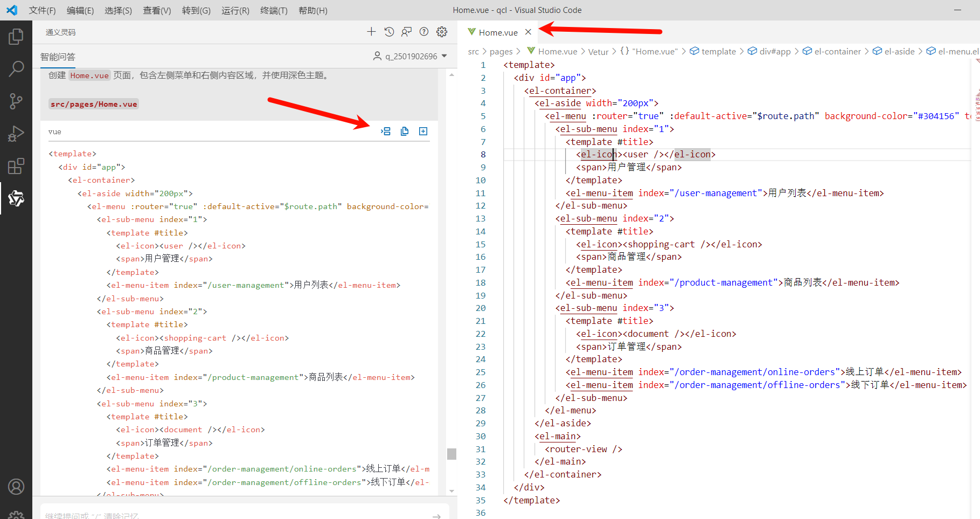Open chat history clock icon
The width and height of the screenshot is (980, 519).
[389, 32]
